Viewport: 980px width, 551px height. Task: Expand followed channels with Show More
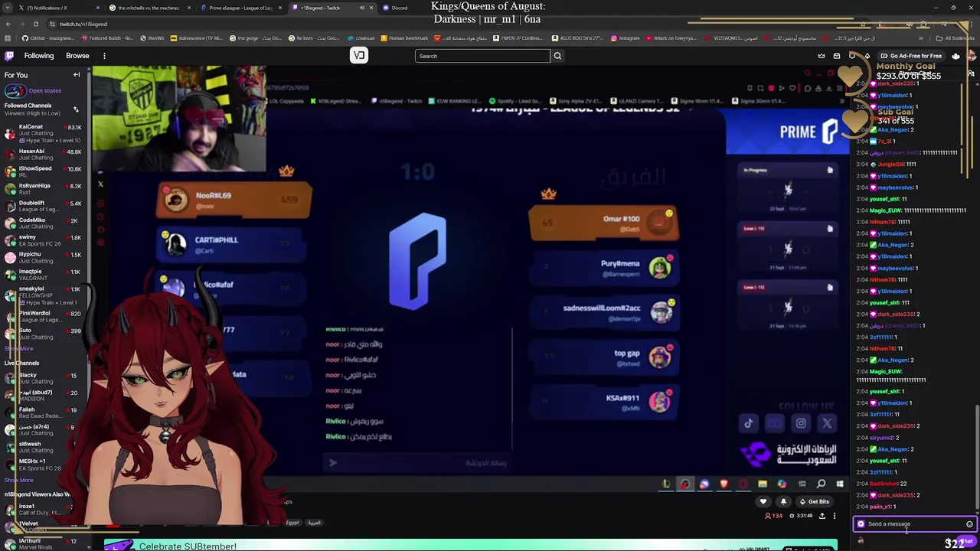[x=19, y=349]
